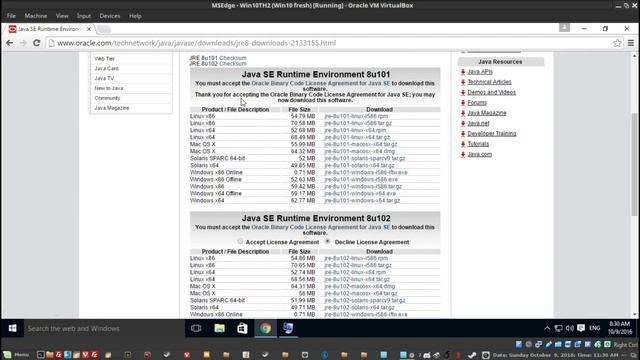This screenshot has height=360, width=640.
Task: Click the Search the web and Windows box
Action: click(104, 328)
